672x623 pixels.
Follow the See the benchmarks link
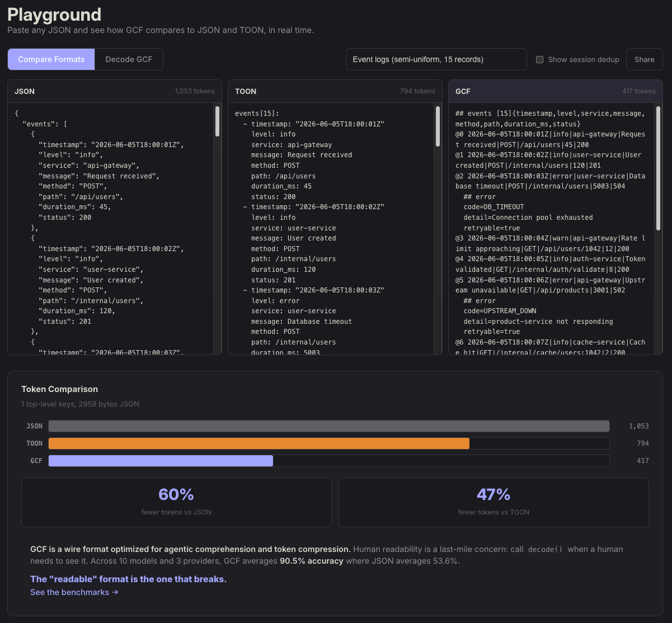click(74, 592)
